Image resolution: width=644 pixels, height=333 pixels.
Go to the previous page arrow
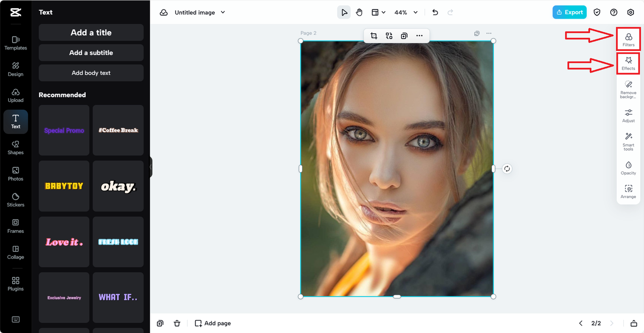point(581,323)
